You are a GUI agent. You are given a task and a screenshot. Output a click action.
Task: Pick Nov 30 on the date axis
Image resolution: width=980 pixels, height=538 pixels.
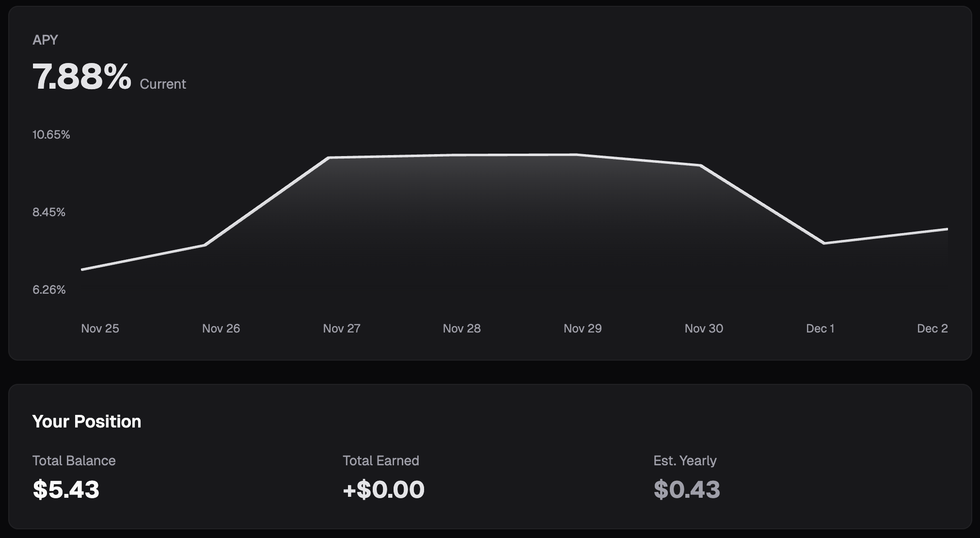pyautogui.click(x=704, y=328)
